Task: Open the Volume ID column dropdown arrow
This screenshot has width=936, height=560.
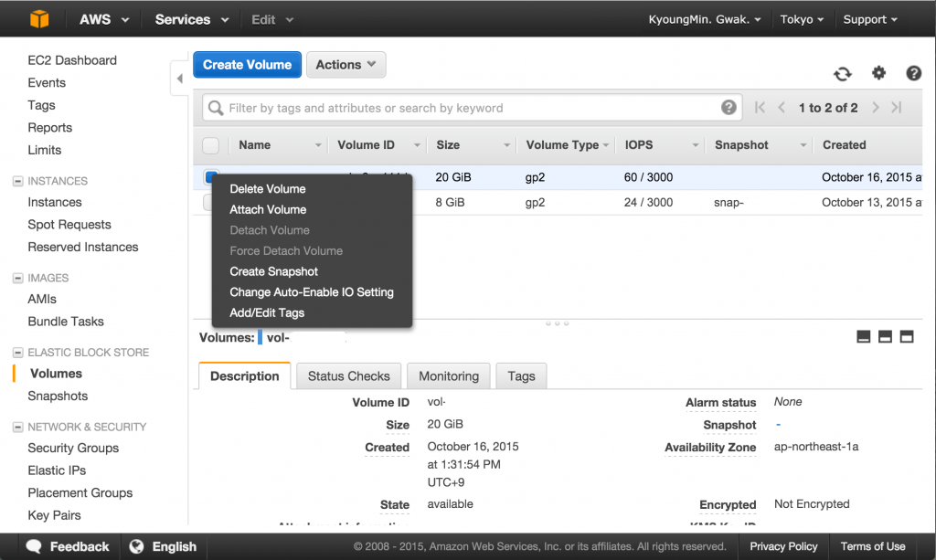Action: [x=417, y=145]
